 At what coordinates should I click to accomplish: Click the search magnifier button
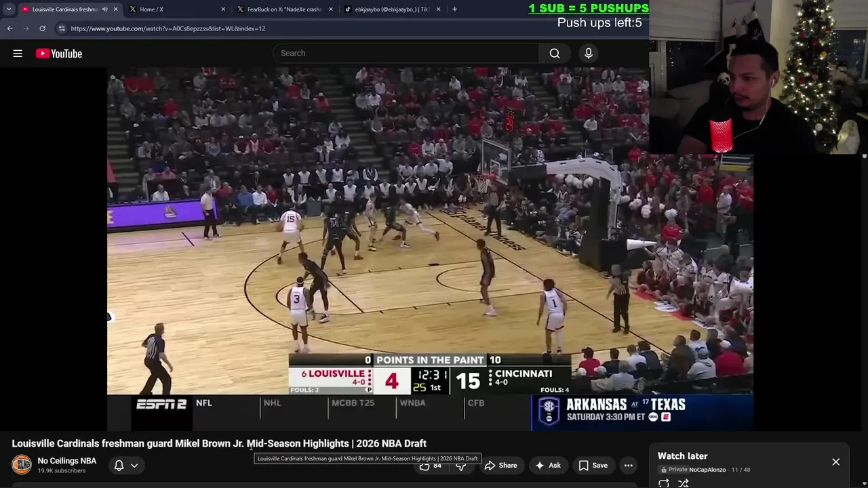click(x=555, y=54)
